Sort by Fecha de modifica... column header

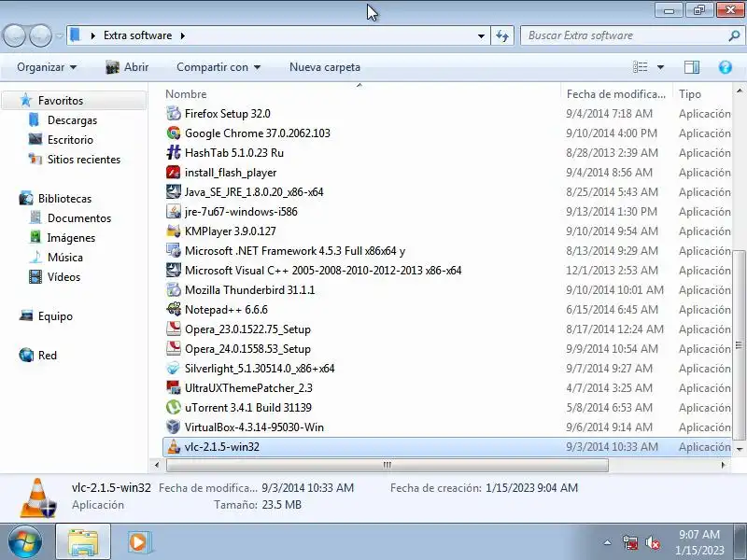[616, 94]
